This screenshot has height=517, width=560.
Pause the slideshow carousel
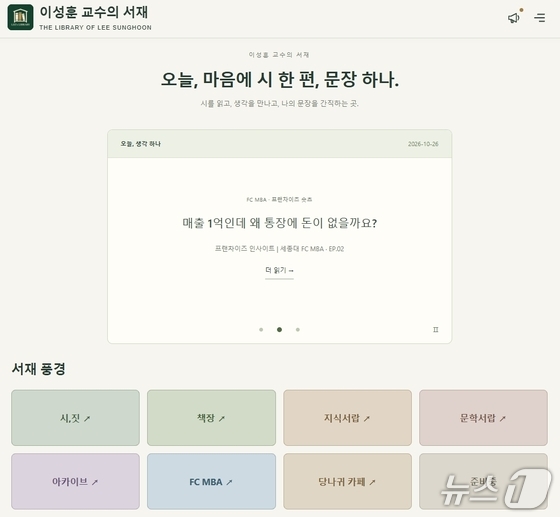tap(435, 330)
